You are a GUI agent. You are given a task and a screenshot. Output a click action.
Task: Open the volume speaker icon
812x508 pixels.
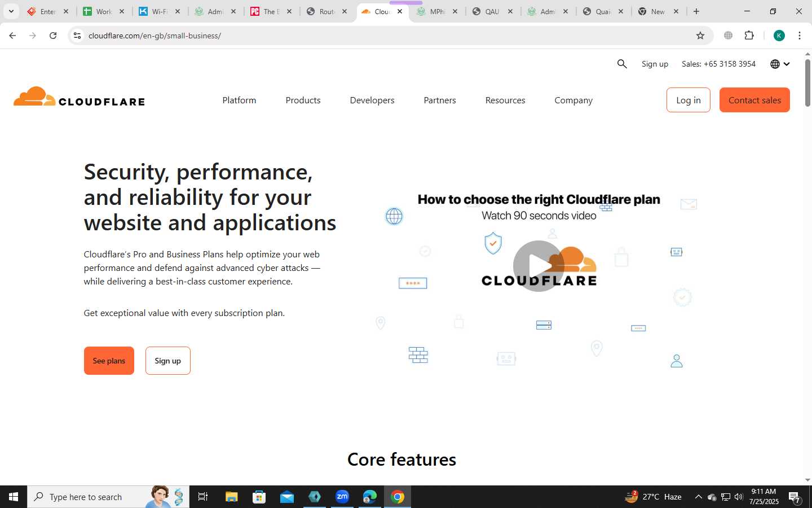coord(739,497)
